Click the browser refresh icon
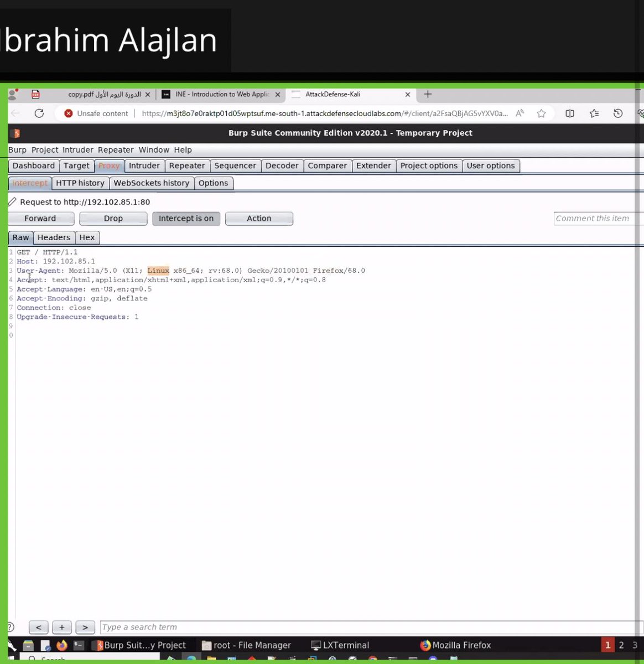This screenshot has height=664, width=644. point(39,113)
